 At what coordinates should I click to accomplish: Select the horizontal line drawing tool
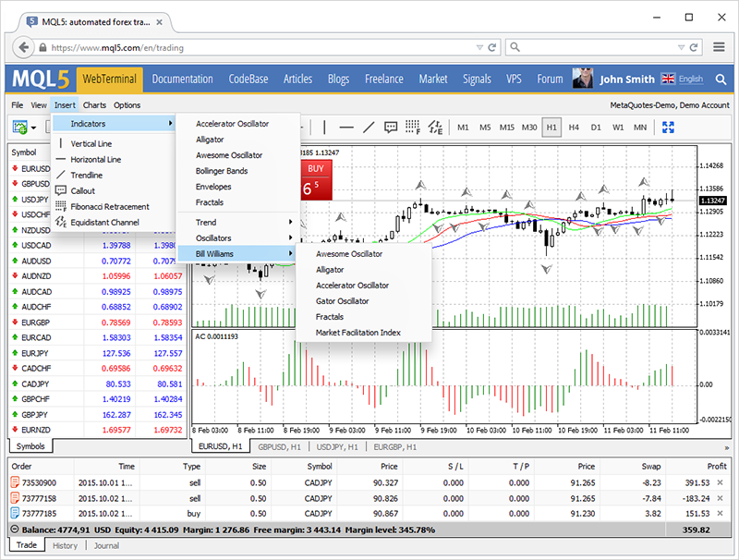point(346,128)
